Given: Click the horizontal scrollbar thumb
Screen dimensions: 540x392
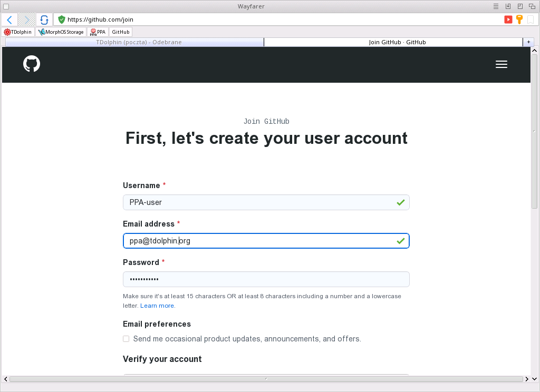Looking at the screenshot, I should (x=266, y=379).
